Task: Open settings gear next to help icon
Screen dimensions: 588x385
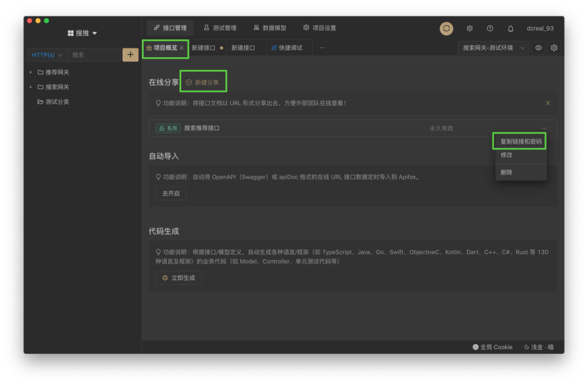Action: 469,28
